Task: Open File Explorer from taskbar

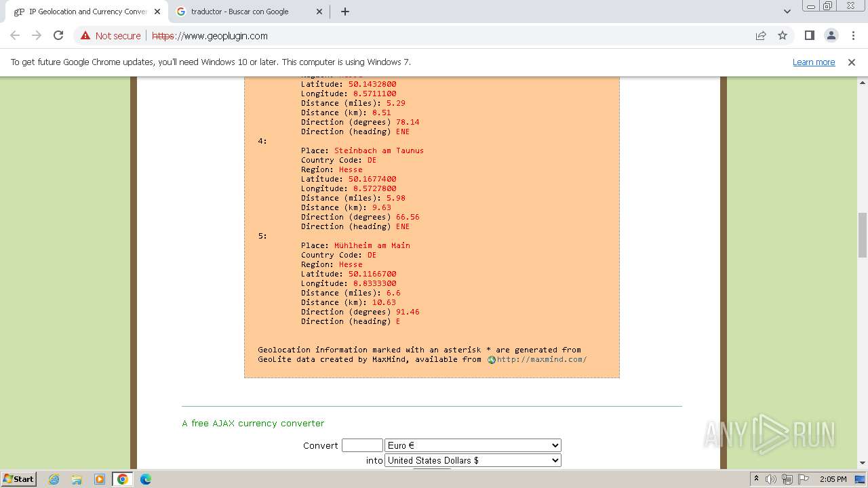Action: click(x=77, y=479)
